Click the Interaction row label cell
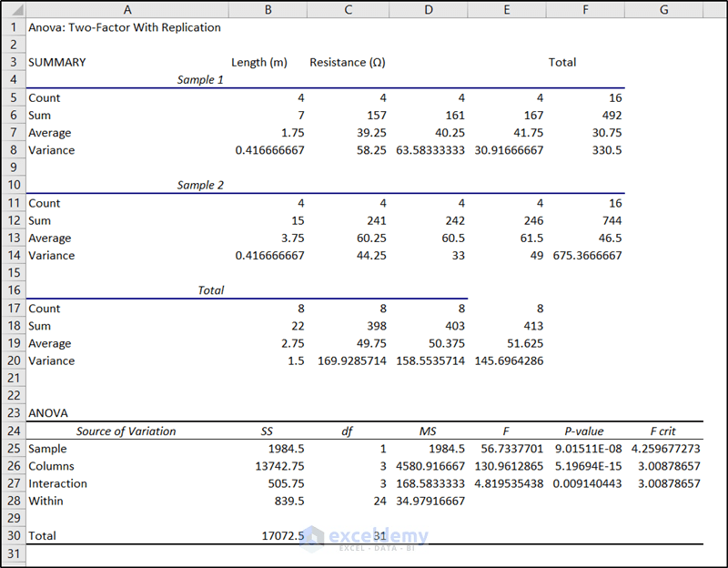728x568 pixels. (57, 483)
